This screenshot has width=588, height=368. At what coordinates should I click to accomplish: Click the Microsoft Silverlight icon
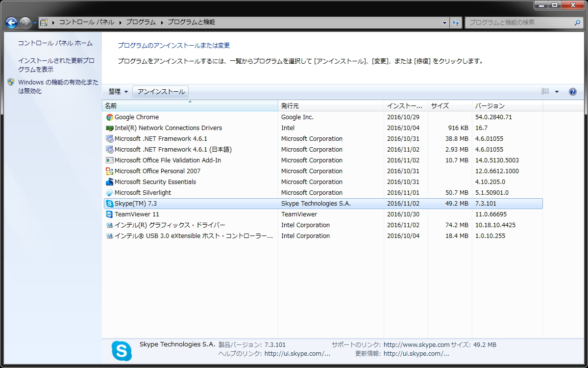[x=110, y=193]
